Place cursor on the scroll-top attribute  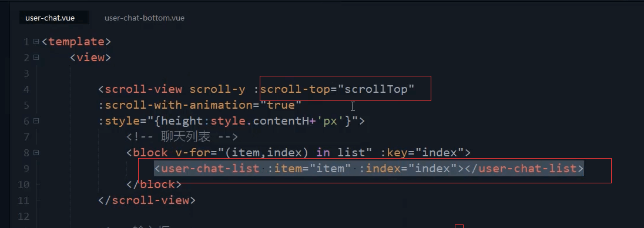tap(296, 89)
